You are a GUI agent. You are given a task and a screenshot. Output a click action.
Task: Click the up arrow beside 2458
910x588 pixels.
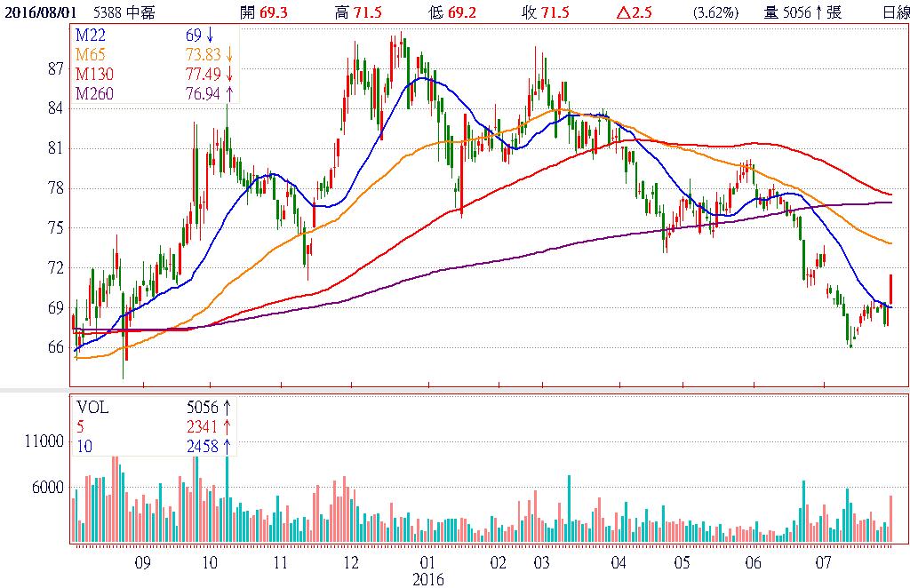227,445
